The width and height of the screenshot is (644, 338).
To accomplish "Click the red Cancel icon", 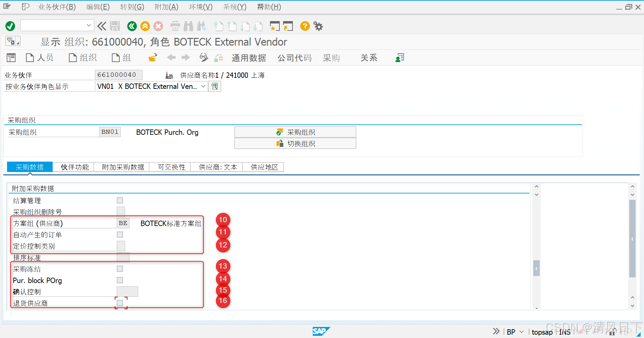I will 158,26.
